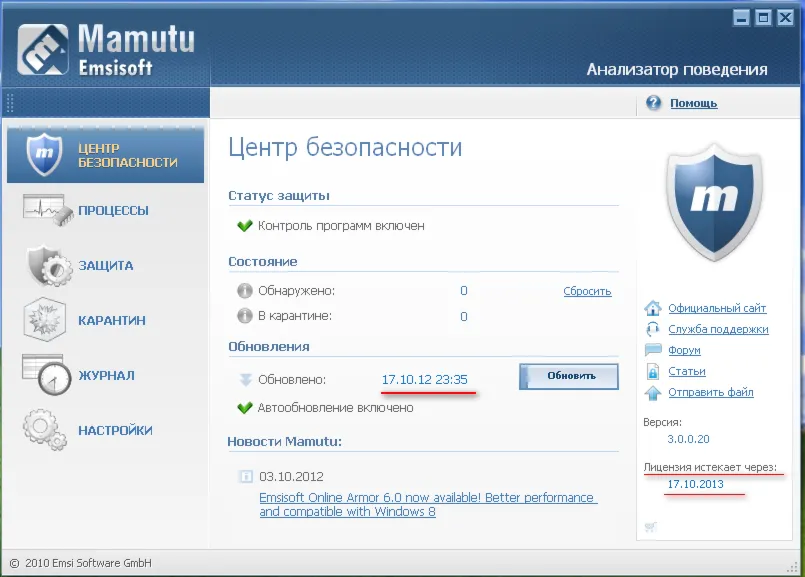Viewport: 805px width, 577px height.
Task: Click the version number 3.0.0.20
Action: 688,439
